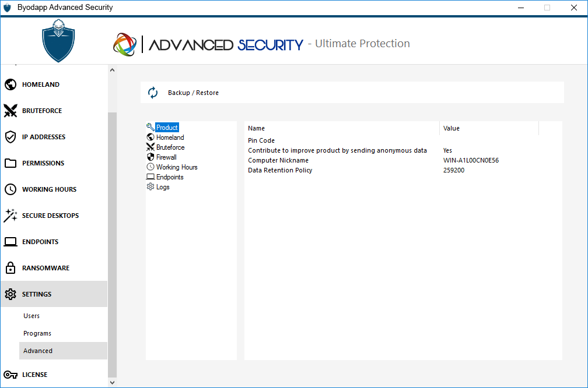
Task: Click the Name column header
Action: click(x=342, y=128)
